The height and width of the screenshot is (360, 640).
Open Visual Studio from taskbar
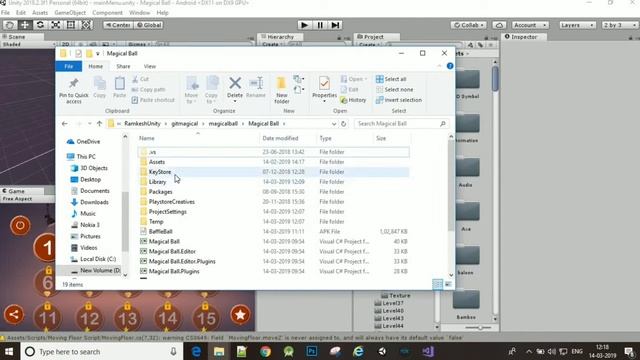pos(428,351)
